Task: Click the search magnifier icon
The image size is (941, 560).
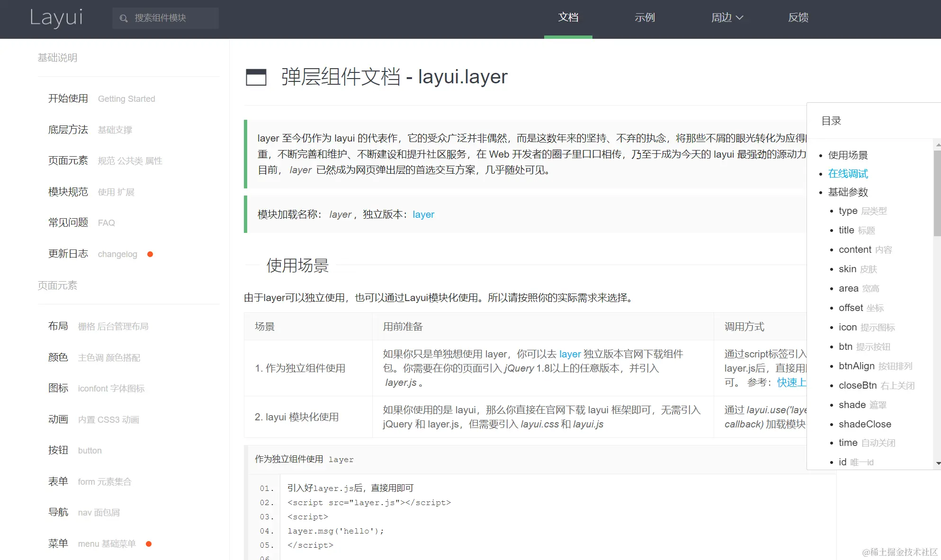Action: tap(124, 18)
